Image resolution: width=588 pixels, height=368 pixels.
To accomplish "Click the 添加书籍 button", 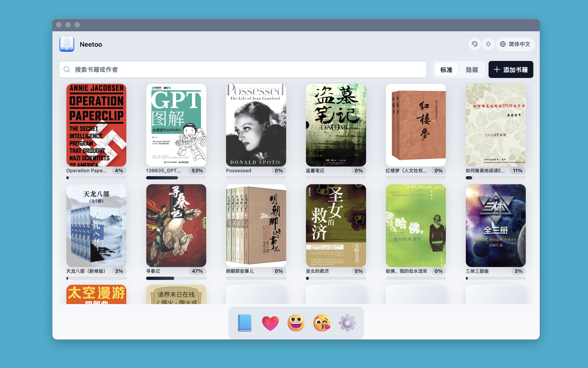I will tap(511, 70).
